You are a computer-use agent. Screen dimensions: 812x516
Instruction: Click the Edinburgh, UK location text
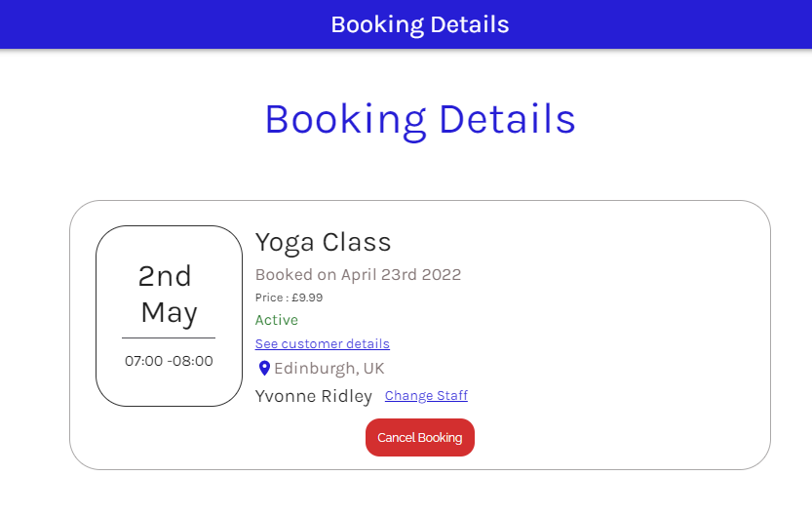point(329,369)
